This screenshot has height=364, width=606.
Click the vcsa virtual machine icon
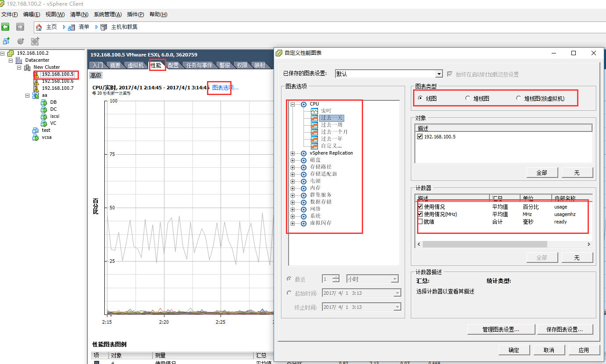coord(36,138)
